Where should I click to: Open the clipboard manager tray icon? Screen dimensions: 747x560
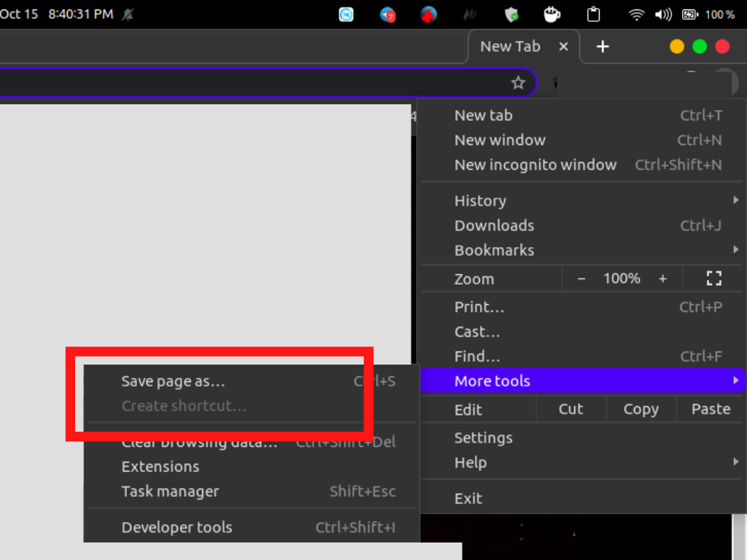click(593, 15)
